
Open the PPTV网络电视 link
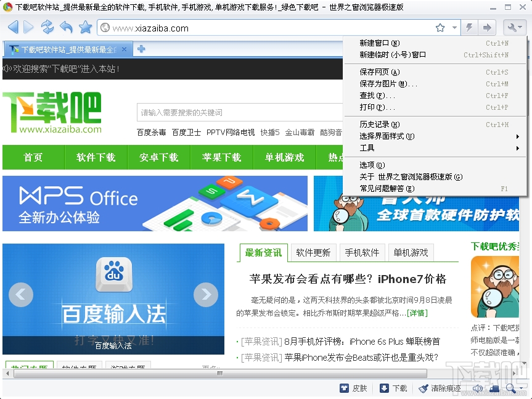point(231,133)
